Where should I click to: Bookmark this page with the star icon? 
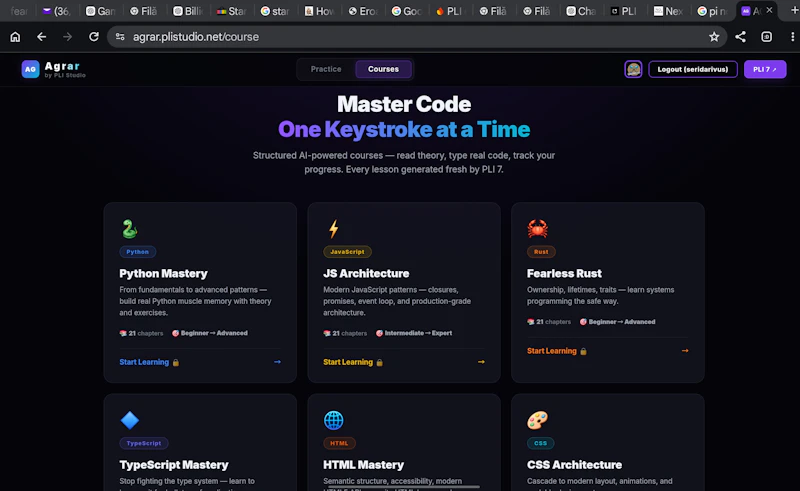[714, 37]
